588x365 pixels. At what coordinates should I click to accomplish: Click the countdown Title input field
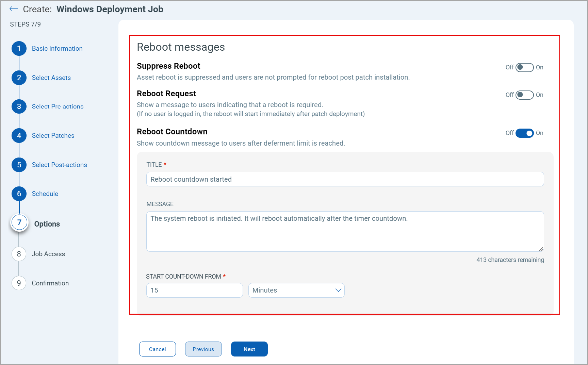coord(345,179)
